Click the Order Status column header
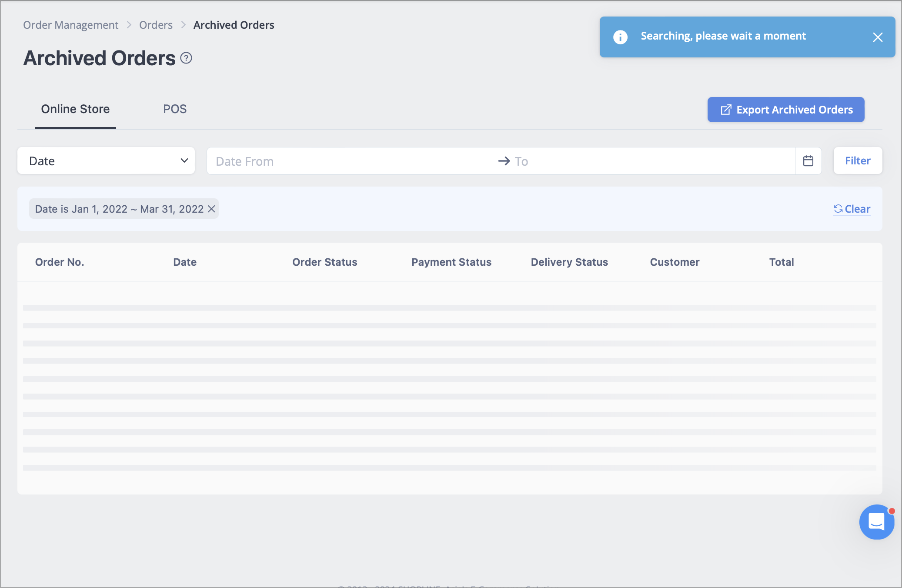This screenshot has width=902, height=588. [x=325, y=262]
